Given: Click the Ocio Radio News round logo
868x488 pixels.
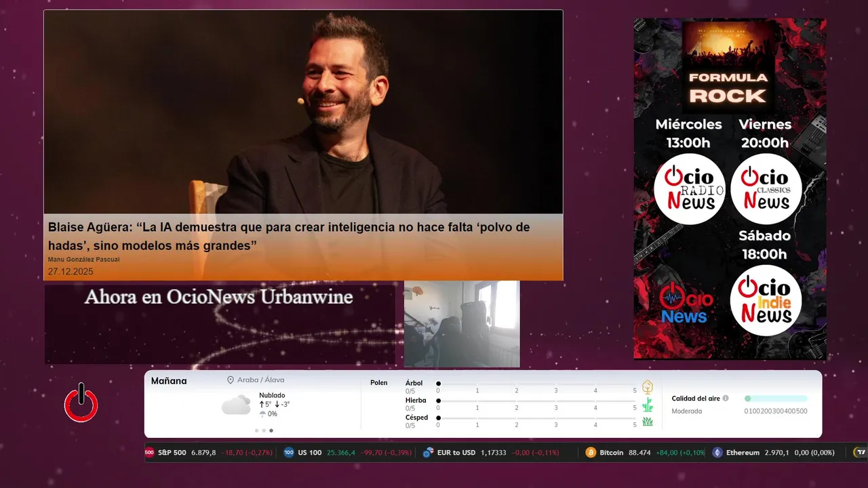Looking at the screenshot, I should point(689,188).
